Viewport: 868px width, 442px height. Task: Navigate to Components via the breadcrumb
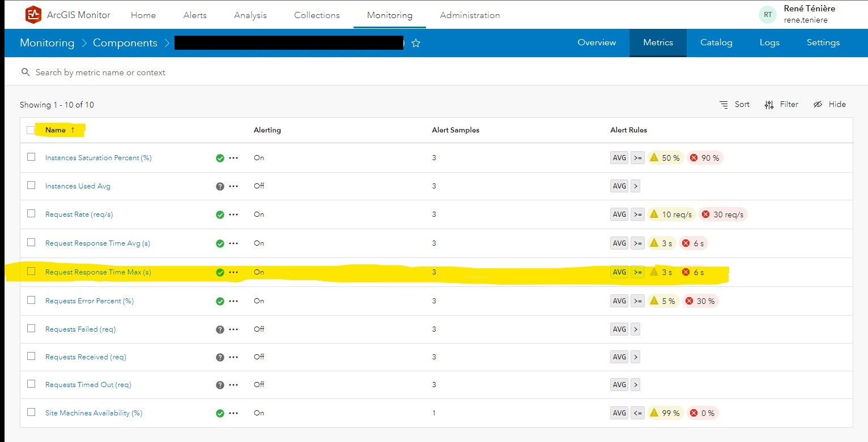click(125, 42)
